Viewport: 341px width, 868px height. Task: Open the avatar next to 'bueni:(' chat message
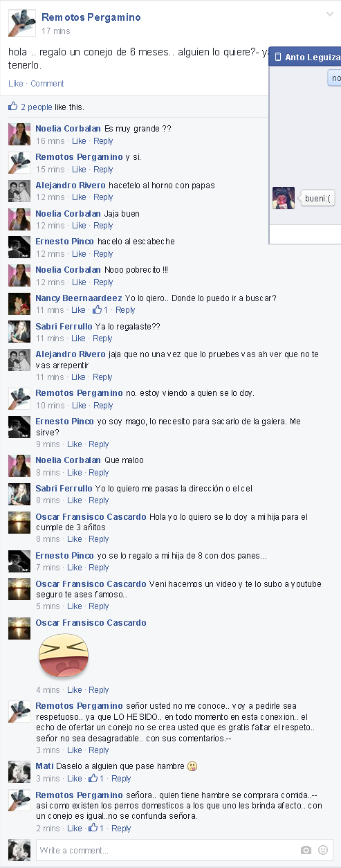click(284, 198)
